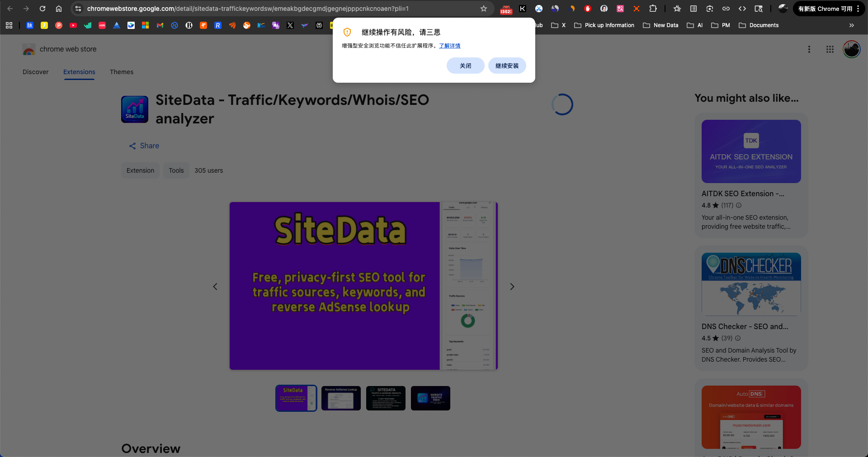
Task: Click DNS Checker rating info icon
Action: point(738,338)
